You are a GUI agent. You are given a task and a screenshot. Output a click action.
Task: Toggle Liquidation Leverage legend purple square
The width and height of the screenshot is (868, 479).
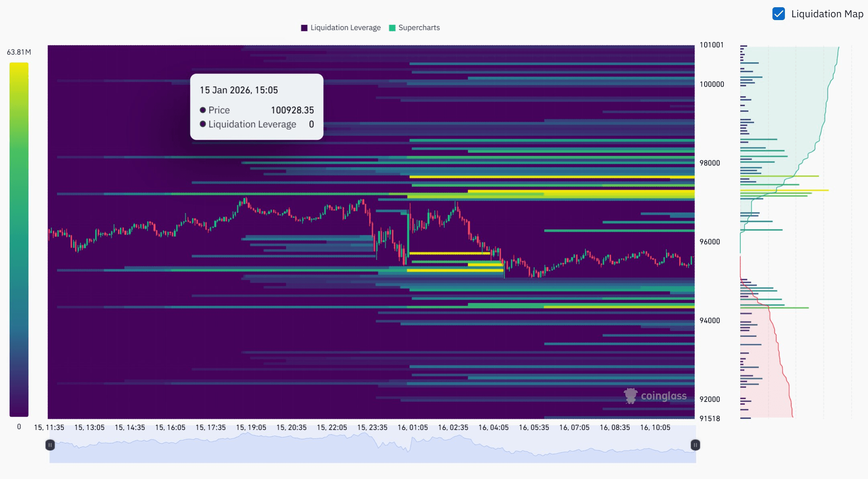coord(304,28)
